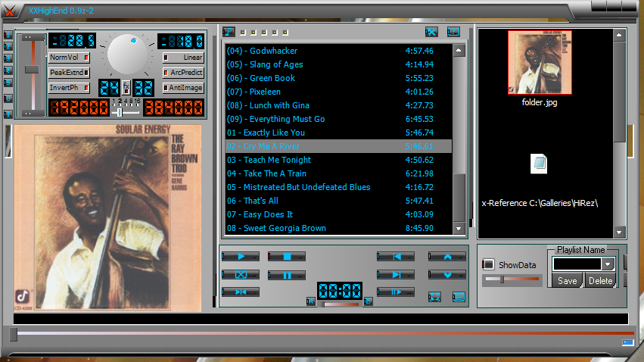Screen dimensions: 644x362
Task: Select preset button 2 in left sidebar
Action: pos(8,46)
